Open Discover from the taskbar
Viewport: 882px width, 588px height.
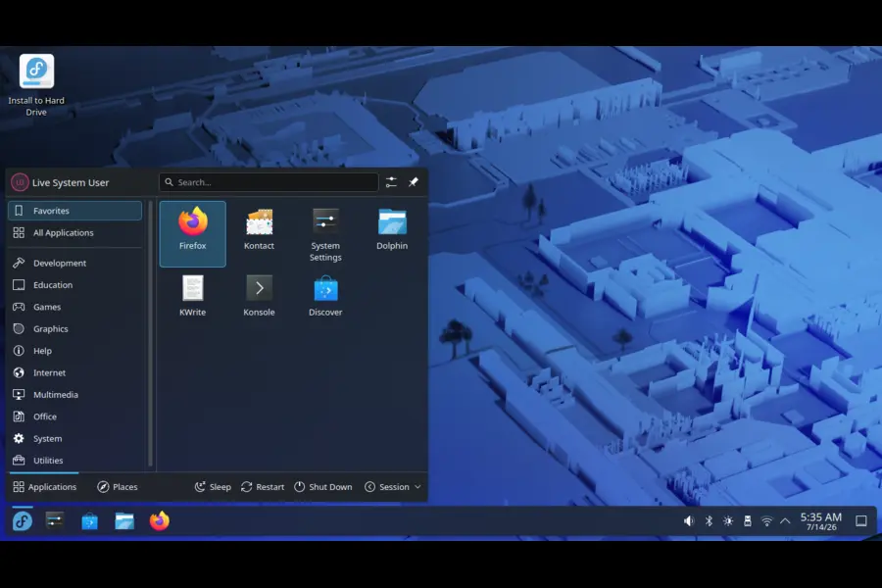89,521
